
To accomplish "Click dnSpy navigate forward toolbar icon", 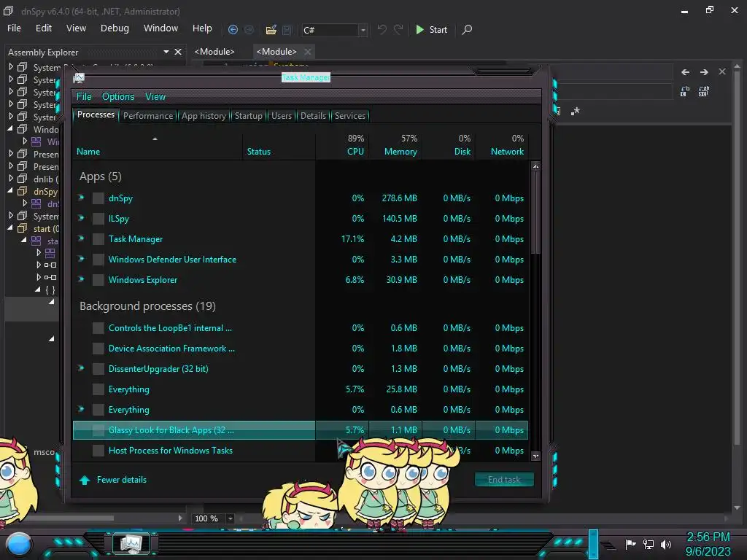I will (249, 29).
